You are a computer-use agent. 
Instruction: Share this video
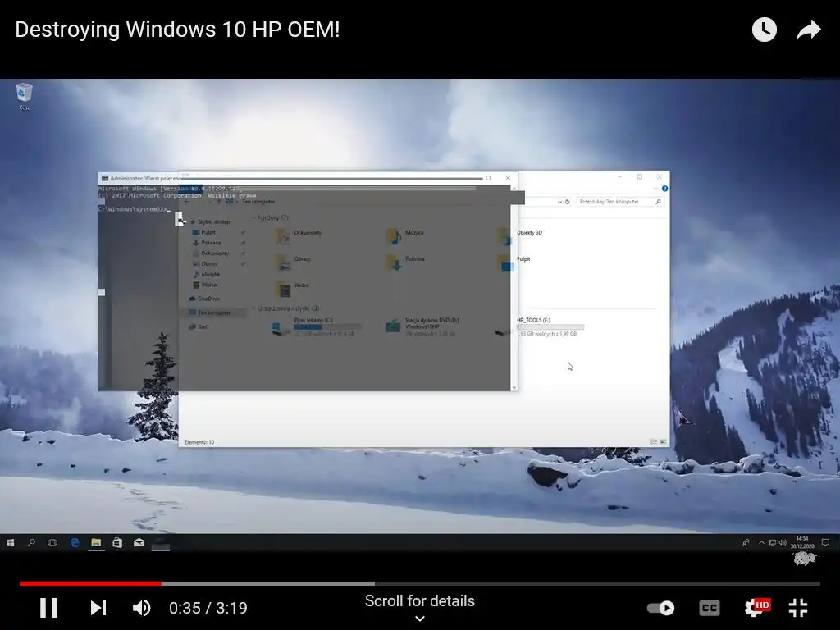pyautogui.click(x=808, y=30)
